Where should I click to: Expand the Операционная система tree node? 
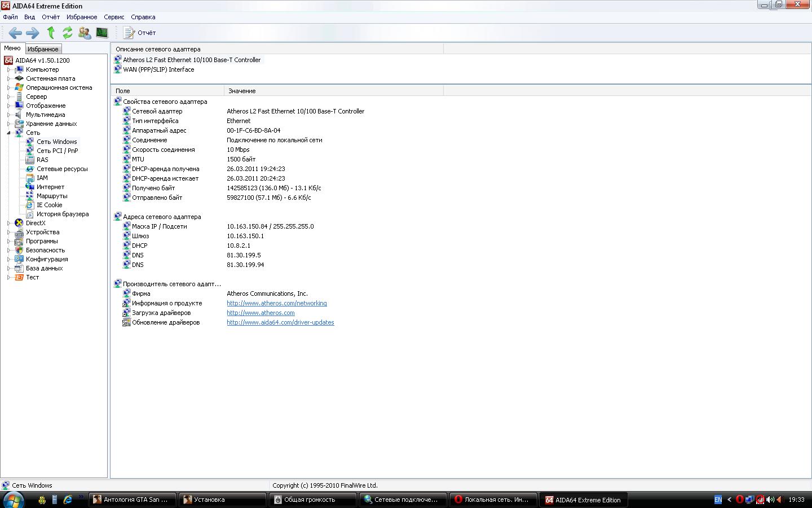(x=8, y=87)
